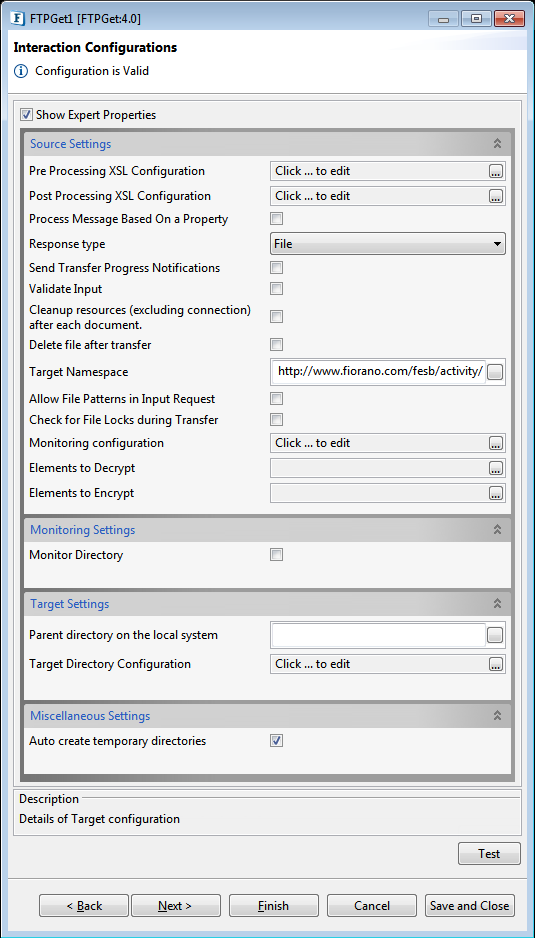
Task: Click the Test button
Action: pyautogui.click(x=489, y=854)
